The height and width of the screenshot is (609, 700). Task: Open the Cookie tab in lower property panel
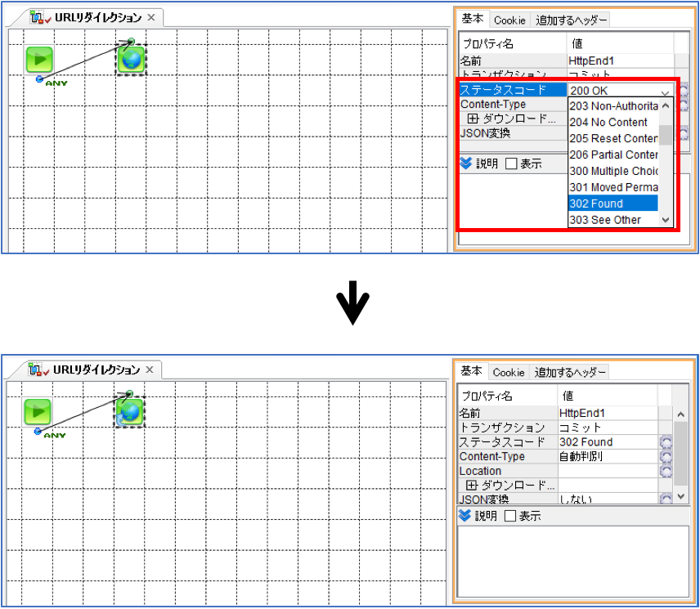509,372
